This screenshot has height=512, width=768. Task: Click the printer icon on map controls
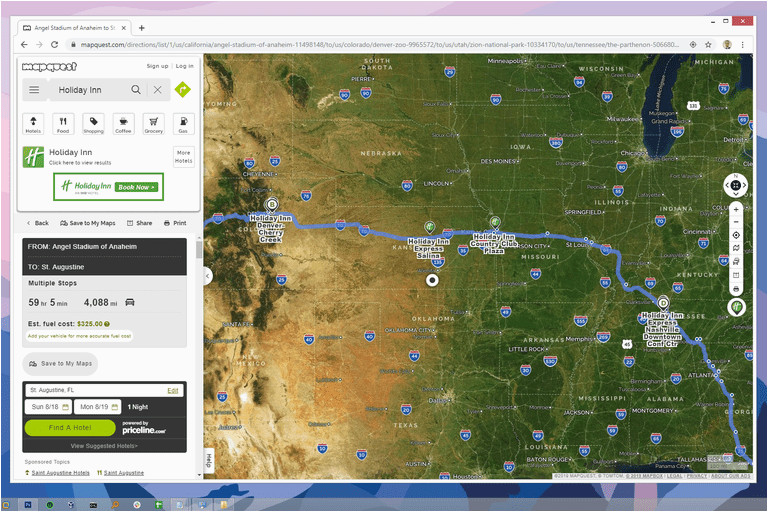click(x=736, y=289)
